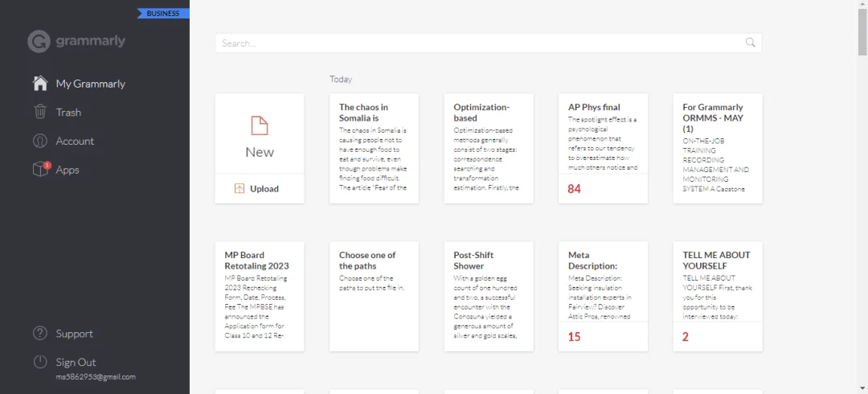Click score 84 on AP Phys final
Image resolution: width=868 pixels, height=394 pixels.
574,189
